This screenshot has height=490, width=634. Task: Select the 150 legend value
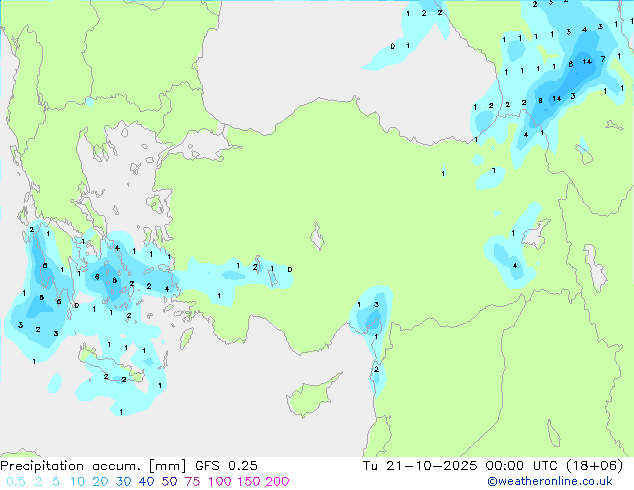249,482
